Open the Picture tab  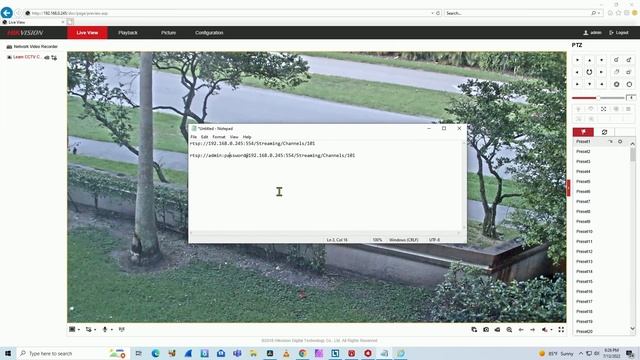168,33
